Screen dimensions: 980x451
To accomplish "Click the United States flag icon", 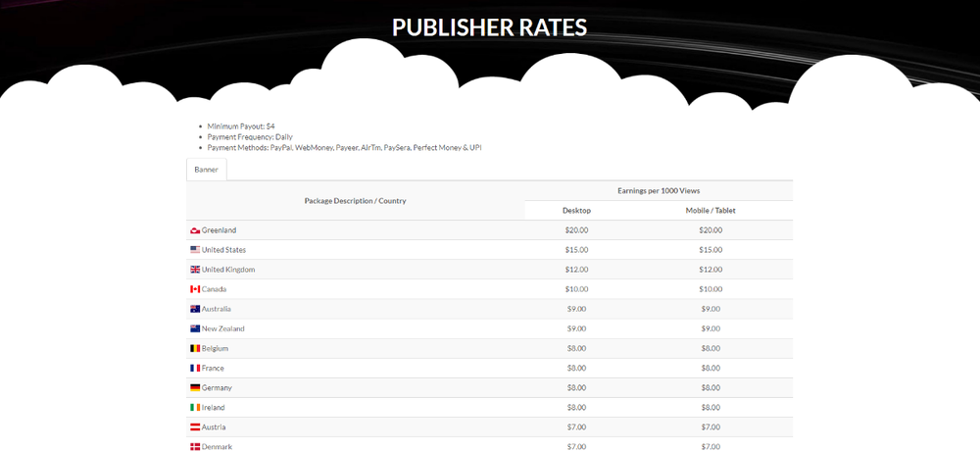I will click(195, 250).
